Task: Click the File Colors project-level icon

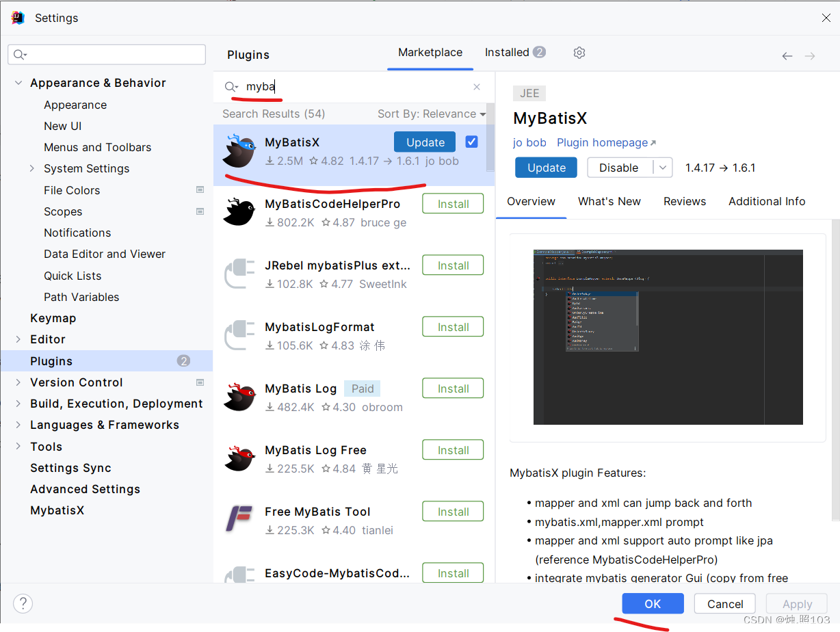Action: (200, 190)
